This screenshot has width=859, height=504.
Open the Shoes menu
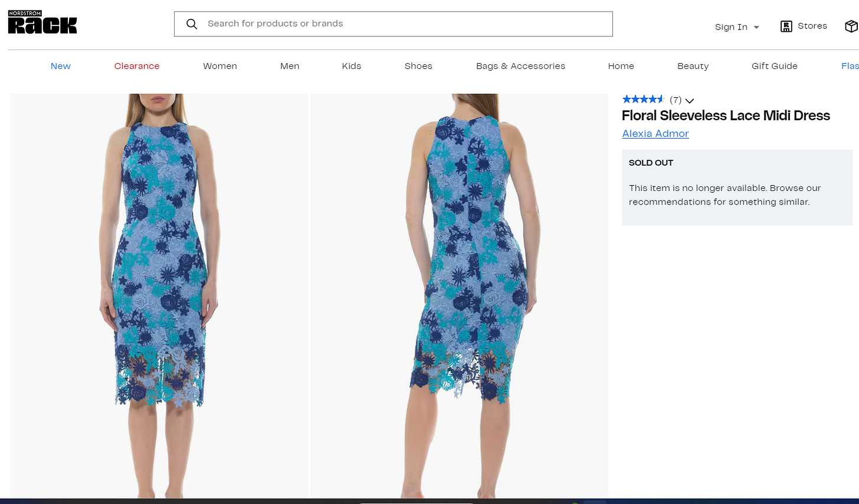[x=418, y=66]
